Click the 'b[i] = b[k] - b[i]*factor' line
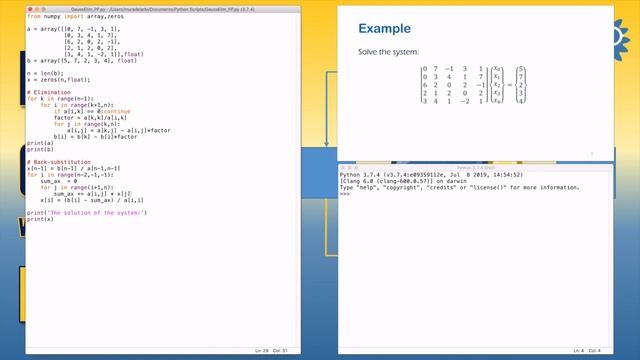This screenshot has width=640, height=360. (x=96, y=137)
